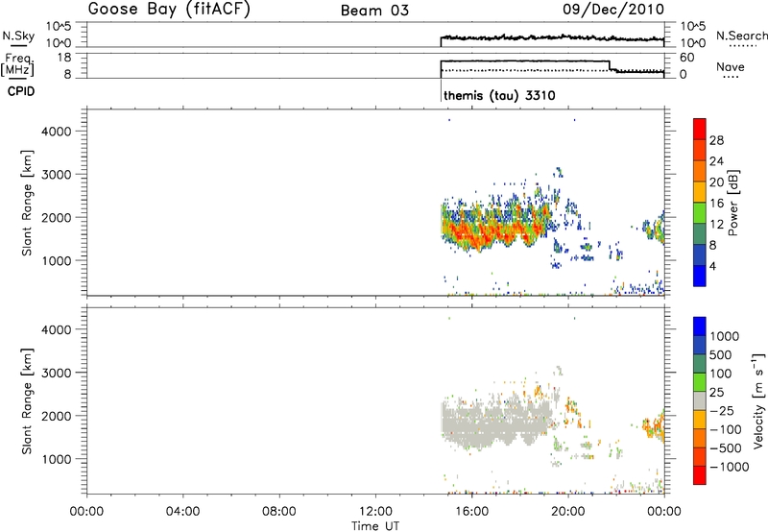Click the blue swatch at the power bar bottom
Image resolution: width=768 pixels, height=532 pixels.
700,276
